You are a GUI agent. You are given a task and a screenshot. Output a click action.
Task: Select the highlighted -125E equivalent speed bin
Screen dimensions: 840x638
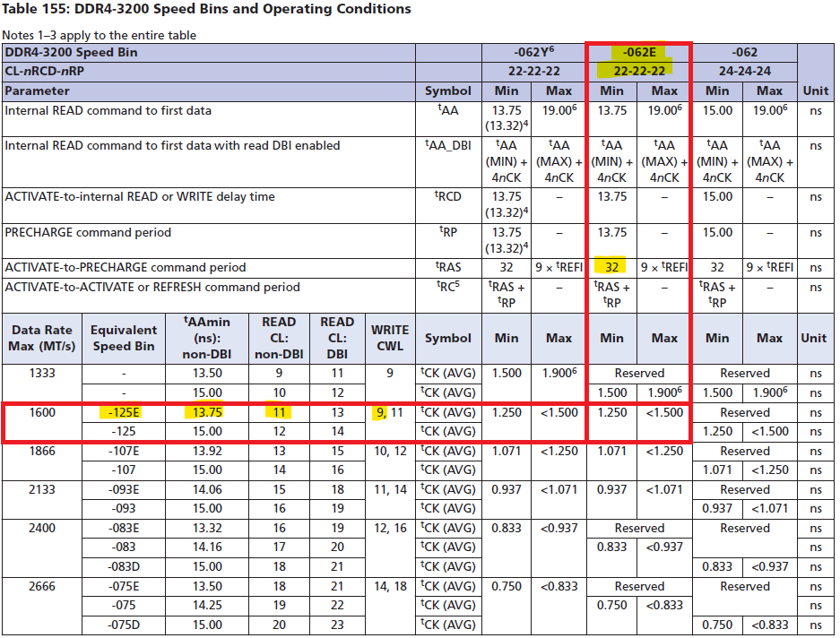123,413
